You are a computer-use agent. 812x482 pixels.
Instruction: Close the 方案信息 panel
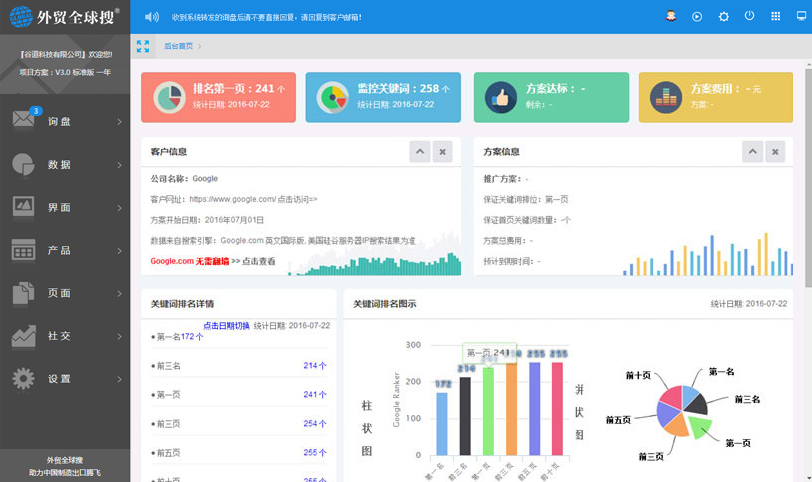(776, 152)
